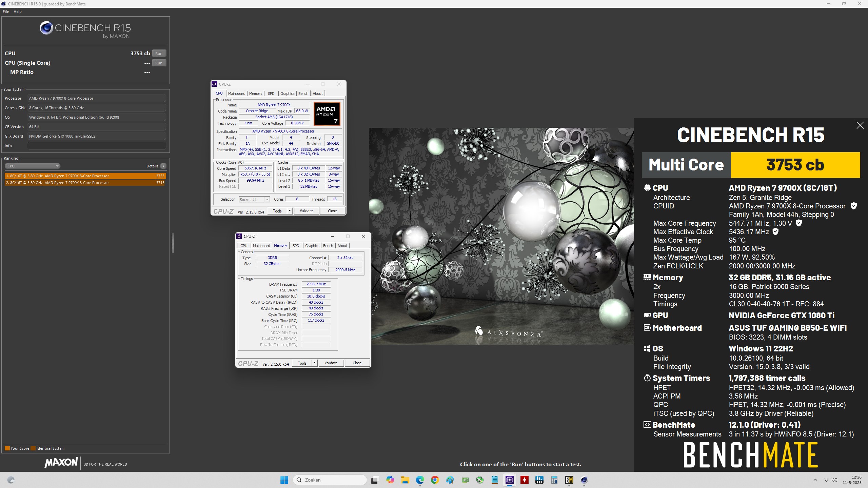Open volume control in system tray
The height and width of the screenshot is (488, 868).
coord(834,480)
